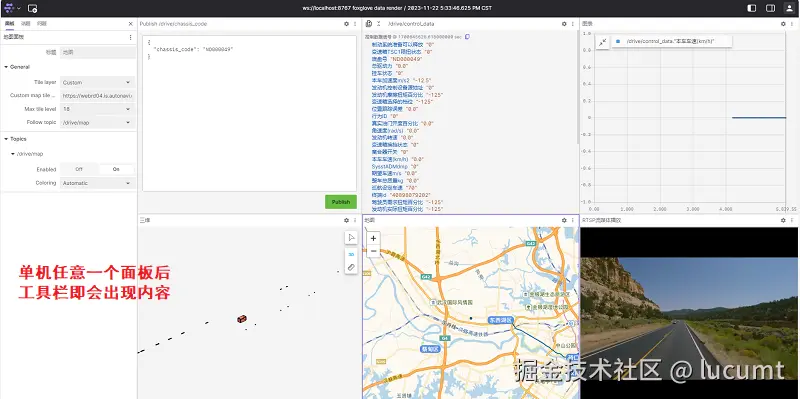Click the scrollbar of raw messages panel
Screen dimensions: 800x399
pyautogui.click(x=577, y=87)
